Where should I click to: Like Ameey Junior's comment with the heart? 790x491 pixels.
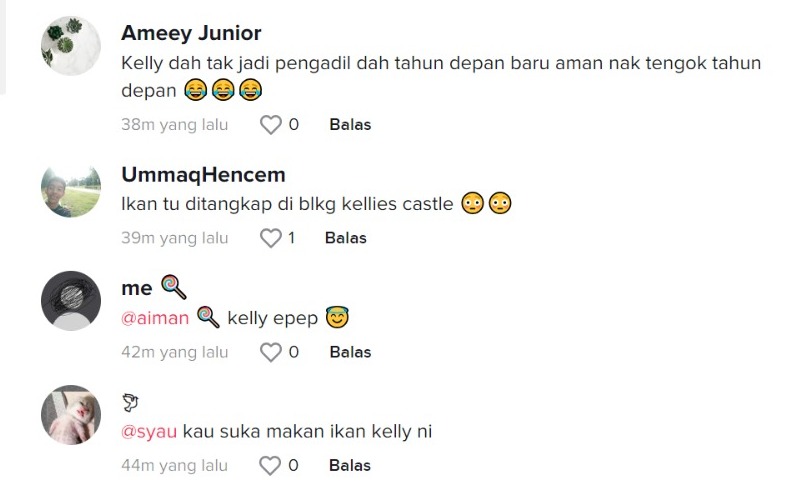click(x=270, y=125)
